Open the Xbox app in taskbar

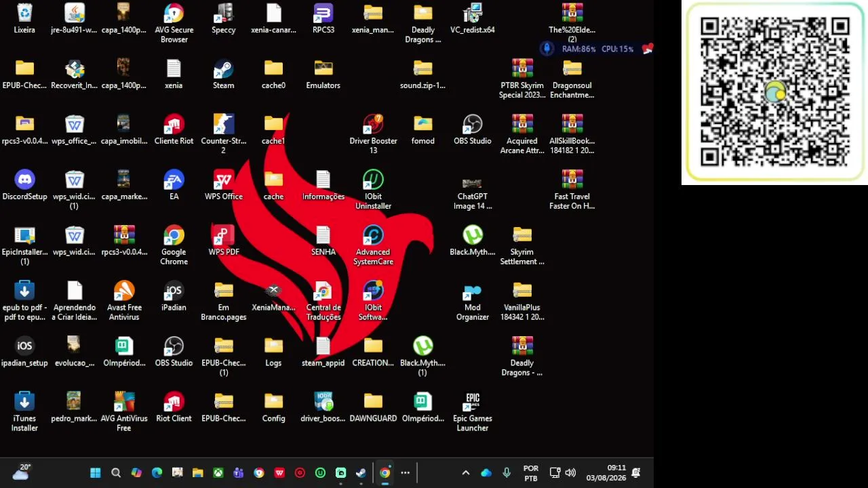click(x=218, y=473)
